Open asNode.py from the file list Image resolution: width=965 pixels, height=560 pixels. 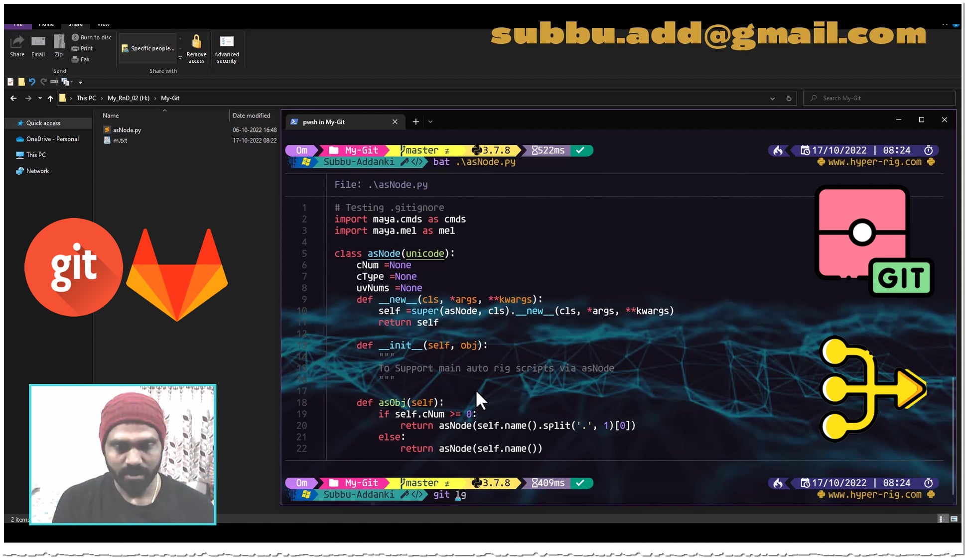tap(127, 130)
